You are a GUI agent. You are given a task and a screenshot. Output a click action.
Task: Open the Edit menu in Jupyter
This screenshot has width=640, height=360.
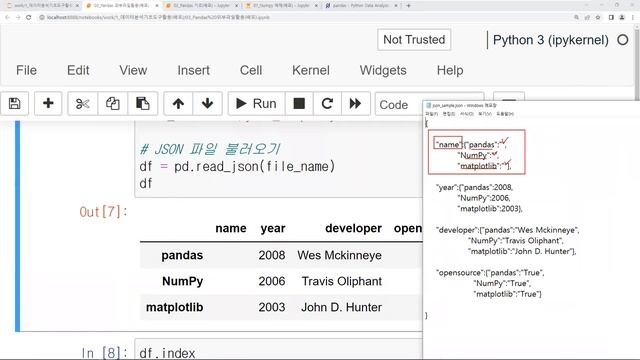[x=78, y=70]
